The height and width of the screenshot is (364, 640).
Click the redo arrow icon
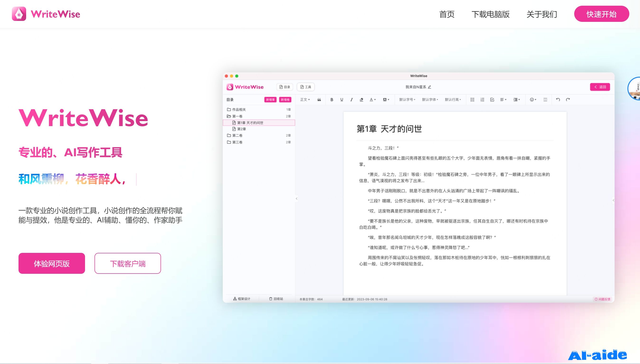click(x=568, y=99)
